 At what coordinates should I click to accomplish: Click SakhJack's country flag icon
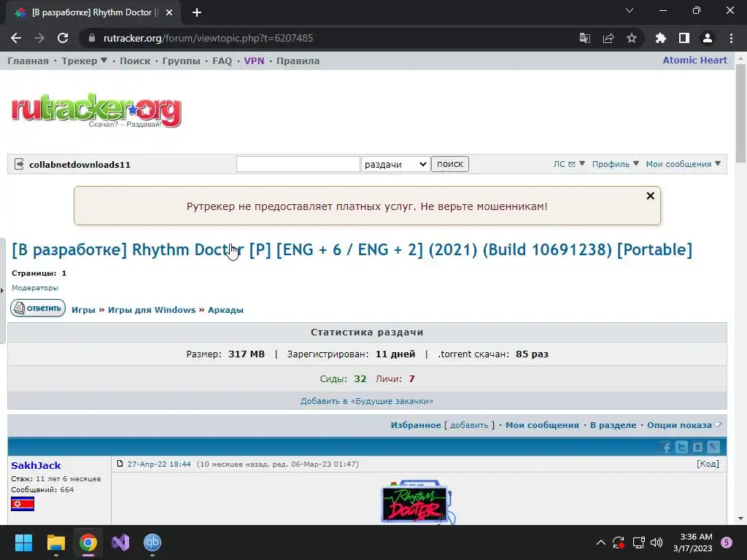23,504
